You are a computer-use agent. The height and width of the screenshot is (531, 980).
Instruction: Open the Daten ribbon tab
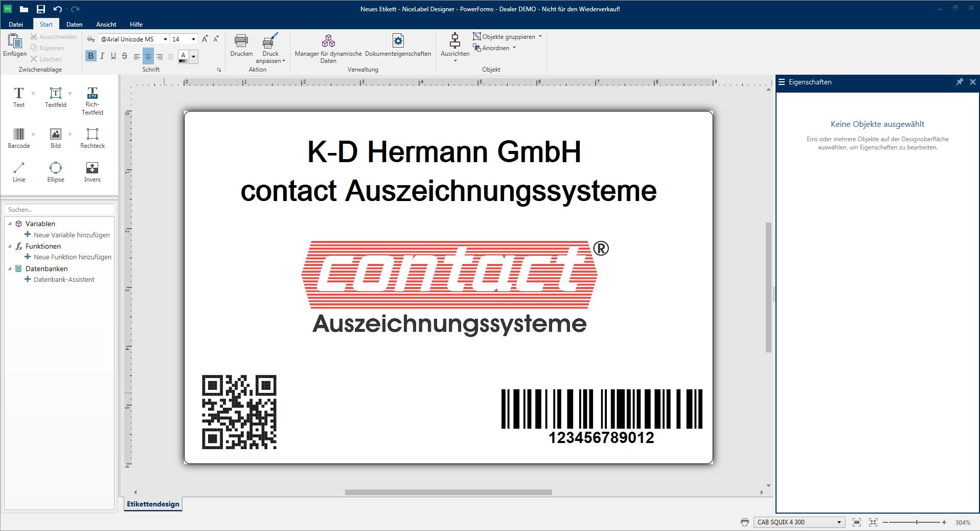tap(74, 24)
